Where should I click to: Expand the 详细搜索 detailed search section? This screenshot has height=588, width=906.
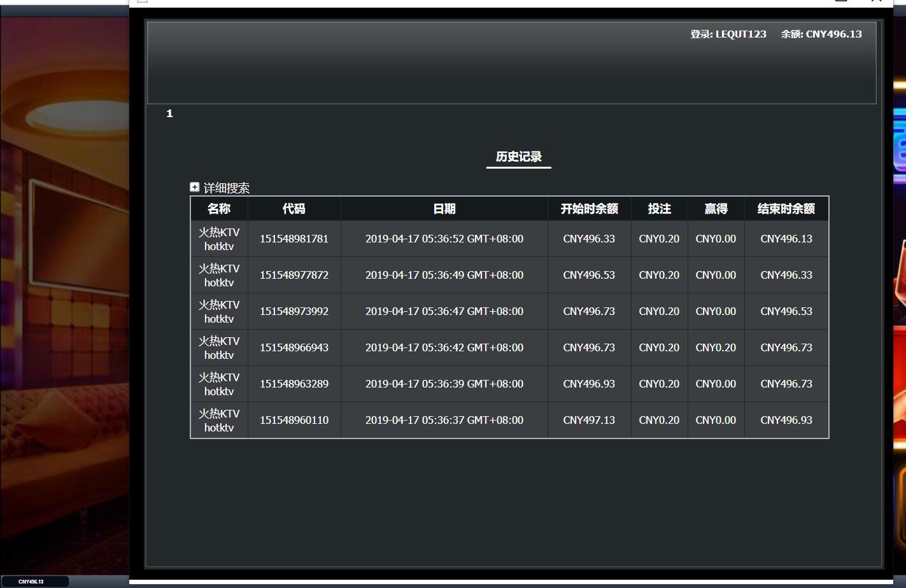pos(195,187)
